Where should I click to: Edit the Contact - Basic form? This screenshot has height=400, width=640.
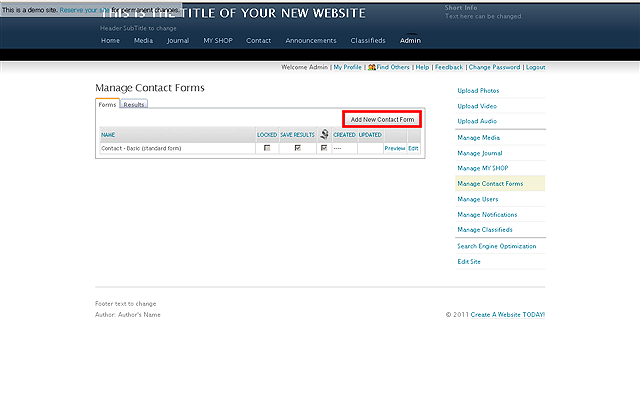[x=413, y=148]
